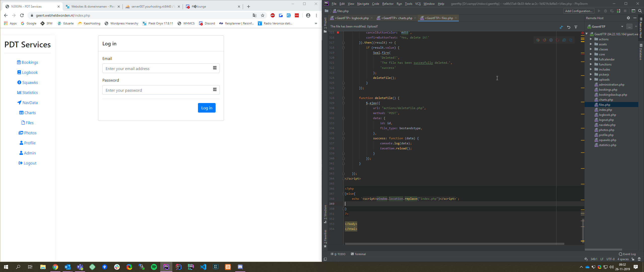The image size is (644, 272).
Task: Click Chrome bookmark star icon
Action: point(263,15)
